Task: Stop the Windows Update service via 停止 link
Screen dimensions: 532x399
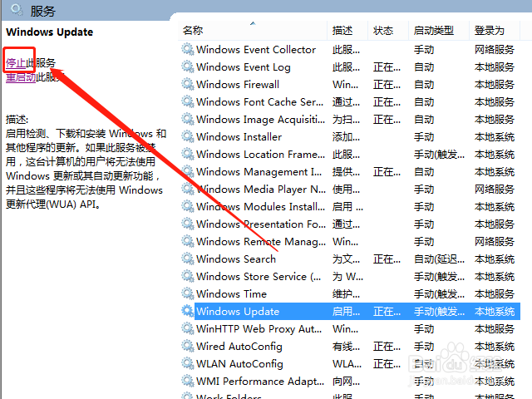Action: coord(16,63)
